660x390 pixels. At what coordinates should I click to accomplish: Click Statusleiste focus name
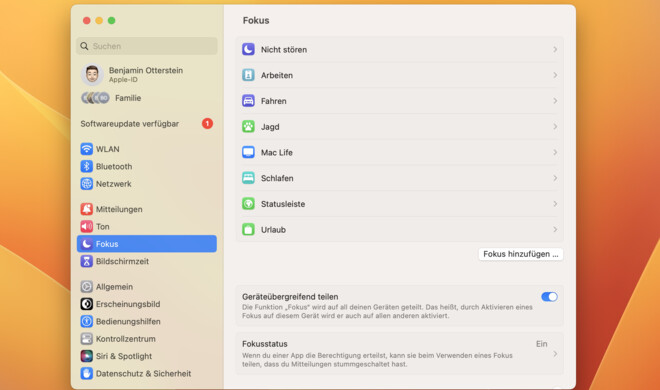pyautogui.click(x=283, y=204)
